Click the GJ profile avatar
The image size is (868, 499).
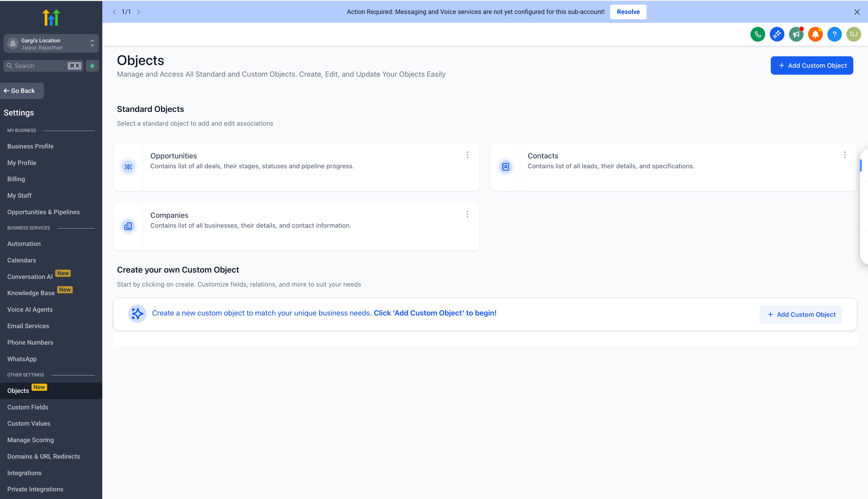click(854, 34)
